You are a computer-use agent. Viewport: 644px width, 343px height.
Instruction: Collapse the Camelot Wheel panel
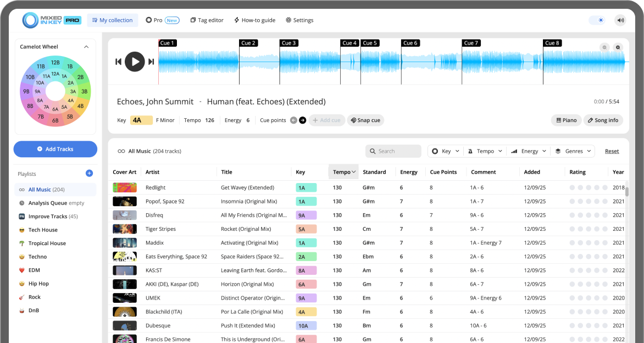(x=86, y=47)
